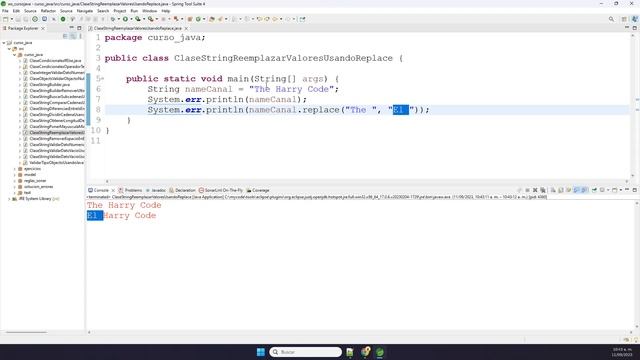This screenshot has width=640, height=360.
Task: Maximize the editor area button
Action: point(635,28)
